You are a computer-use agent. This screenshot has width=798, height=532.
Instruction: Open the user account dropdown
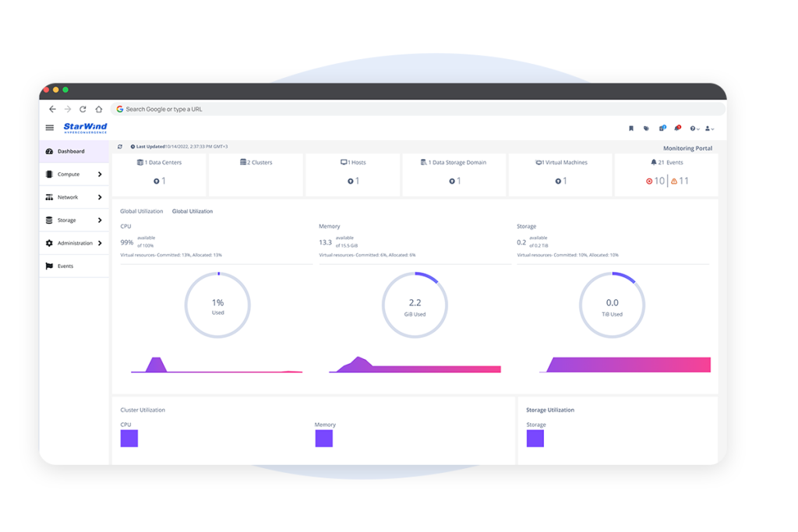(709, 129)
